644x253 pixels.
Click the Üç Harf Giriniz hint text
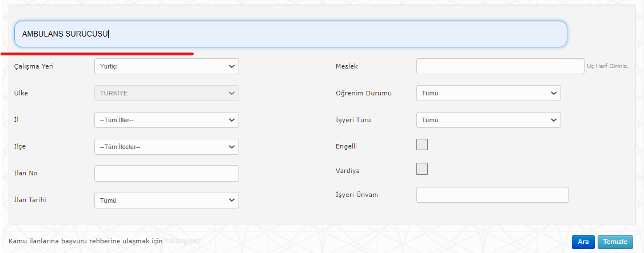pos(607,66)
